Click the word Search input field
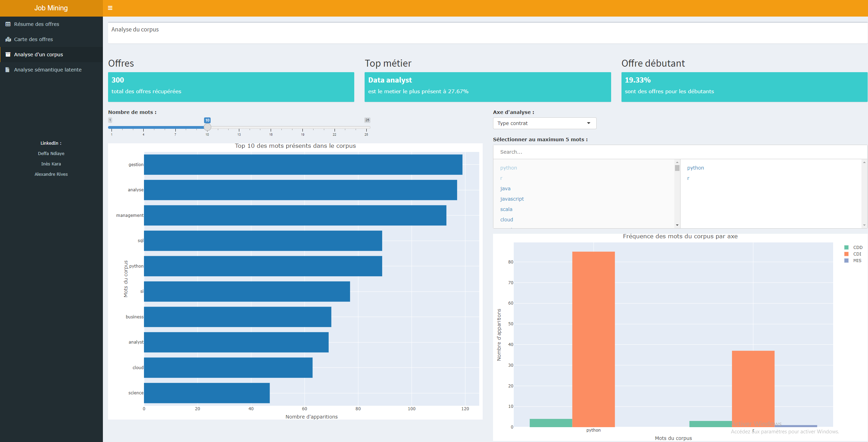This screenshot has height=442, width=868. [x=680, y=152]
